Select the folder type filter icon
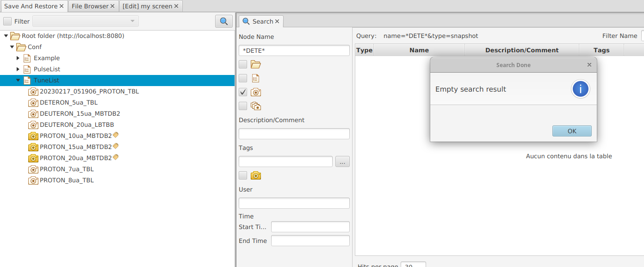644x267 pixels. click(255, 64)
